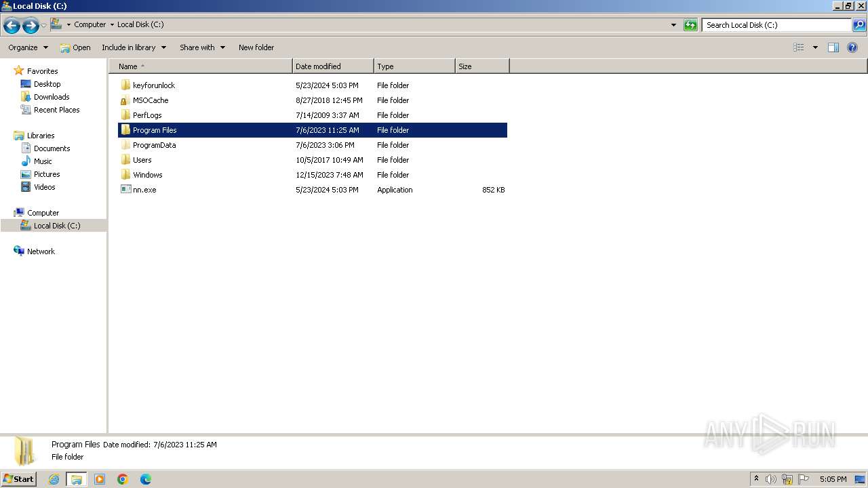Go back with the Back arrow button
The image size is (868, 488).
click(12, 26)
